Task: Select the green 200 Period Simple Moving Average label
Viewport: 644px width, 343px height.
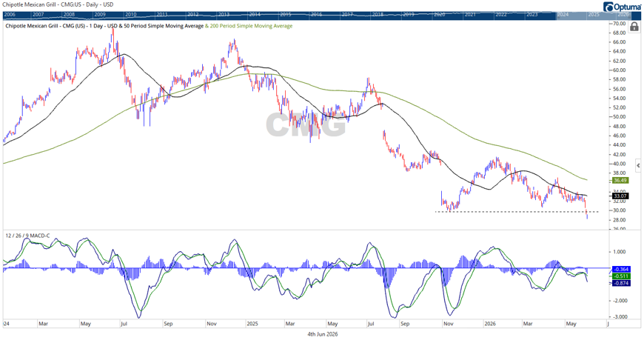Action: [x=251, y=26]
